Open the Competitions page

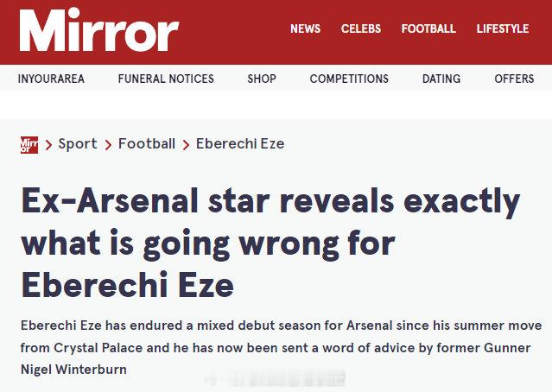pyautogui.click(x=349, y=79)
